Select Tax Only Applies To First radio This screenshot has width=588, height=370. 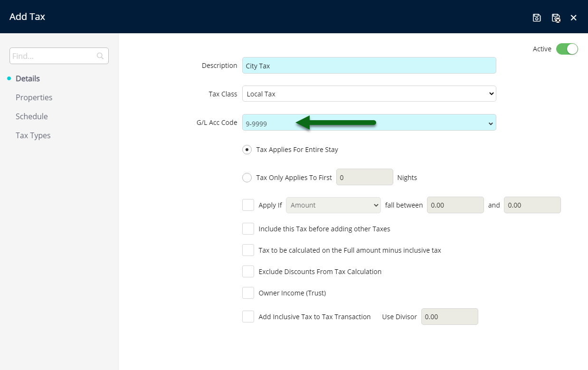coord(247,178)
